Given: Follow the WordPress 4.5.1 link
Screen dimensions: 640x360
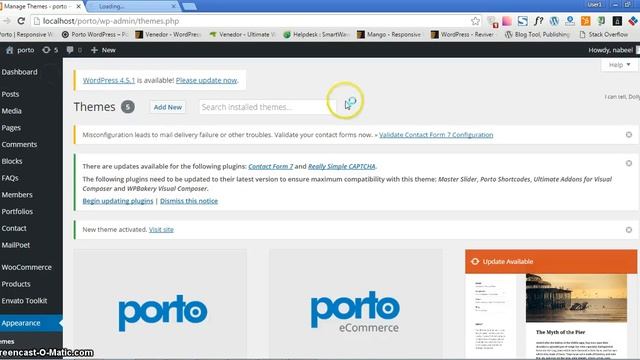Looking at the screenshot, I should coord(109,80).
